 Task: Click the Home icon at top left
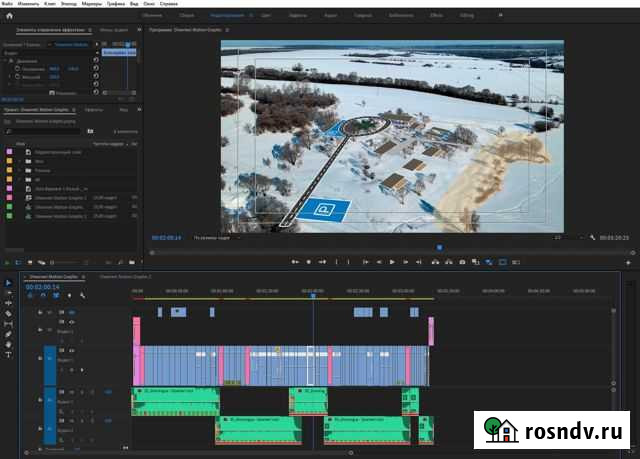[9, 17]
